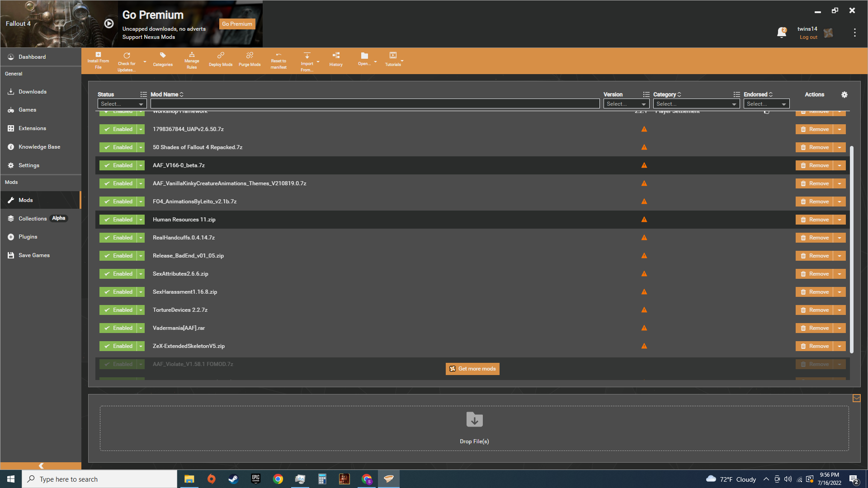This screenshot has width=868, height=488.
Task: Expand Remove options for Vadermania[AAF].rar
Action: (x=840, y=328)
